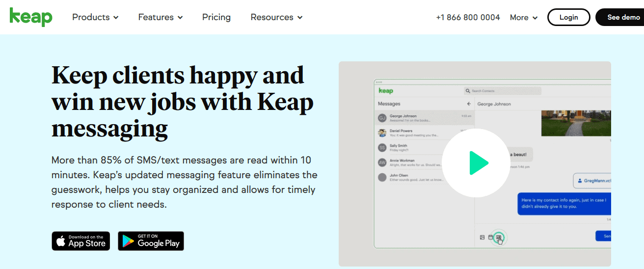
Task: Click the blue contact info message bubble
Action: (564, 203)
